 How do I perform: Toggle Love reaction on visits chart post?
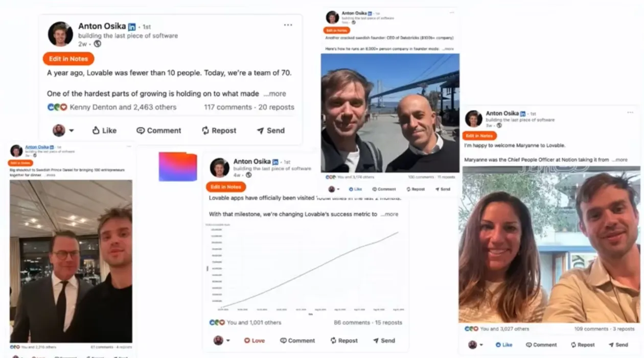tap(254, 341)
